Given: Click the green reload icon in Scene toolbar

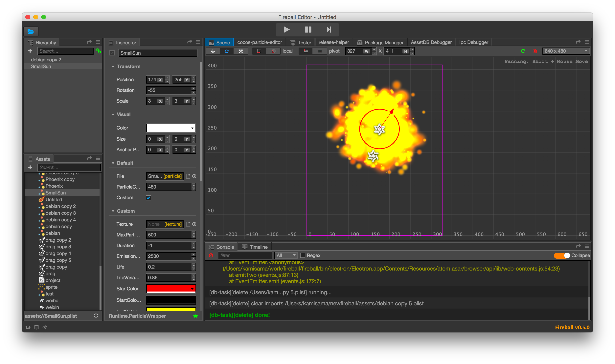Looking at the screenshot, I should click(x=523, y=51).
